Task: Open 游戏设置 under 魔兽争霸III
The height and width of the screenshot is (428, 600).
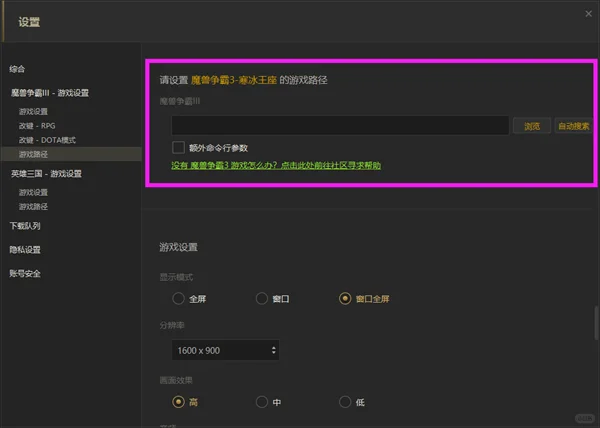Action: 33,111
